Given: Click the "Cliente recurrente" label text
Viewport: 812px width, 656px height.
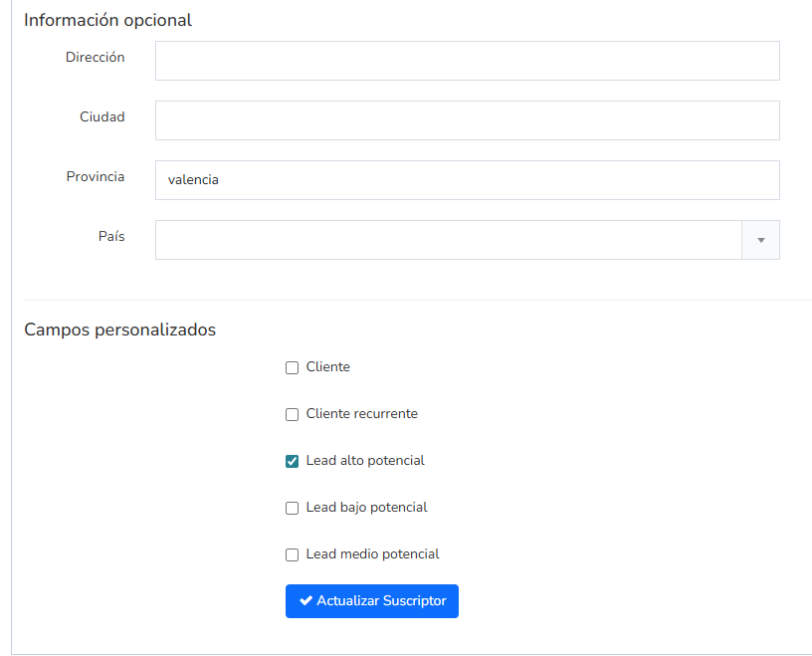Looking at the screenshot, I should [x=361, y=413].
